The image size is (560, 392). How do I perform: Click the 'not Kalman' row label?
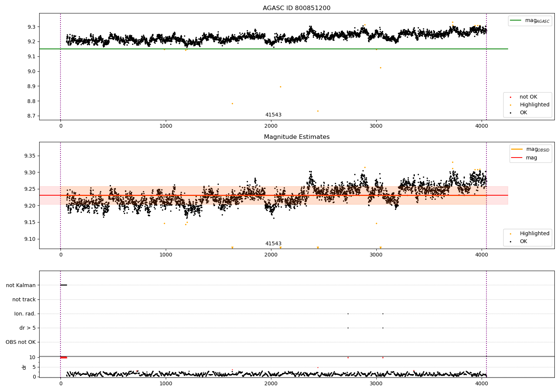(x=21, y=286)
